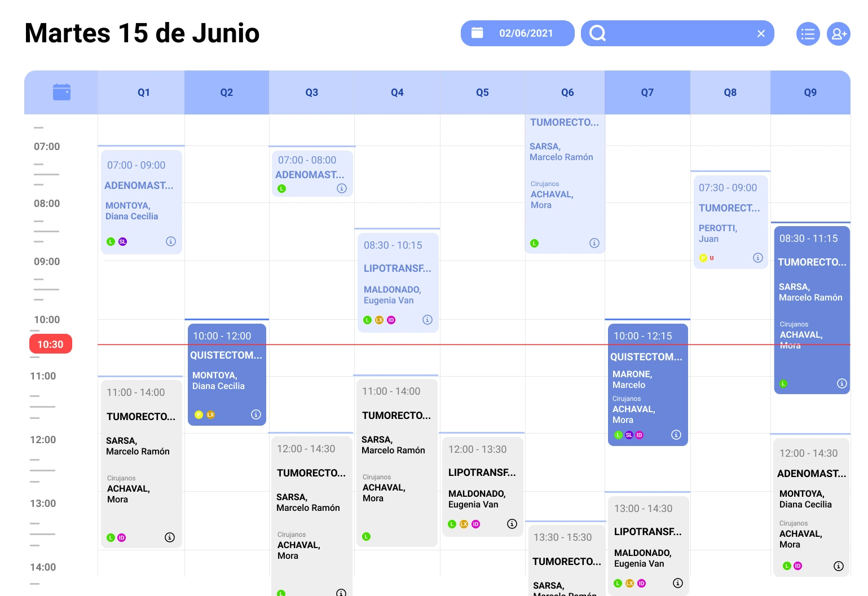Open Q9 TUMORECTO... 08:30 - 11:15 appointment
This screenshot has height=596, width=868.
tap(812, 310)
